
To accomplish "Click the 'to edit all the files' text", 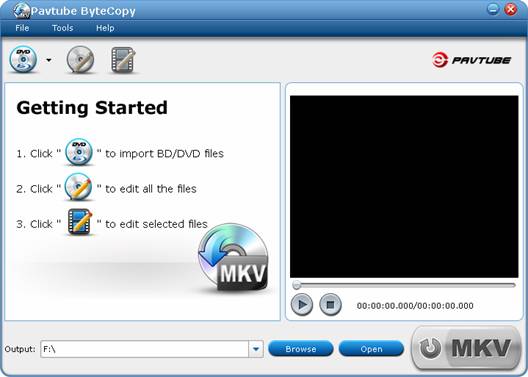I will point(151,189).
